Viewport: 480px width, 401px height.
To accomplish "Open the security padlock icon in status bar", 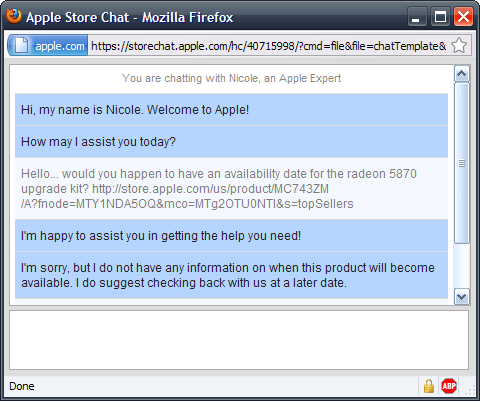I will click(x=429, y=386).
